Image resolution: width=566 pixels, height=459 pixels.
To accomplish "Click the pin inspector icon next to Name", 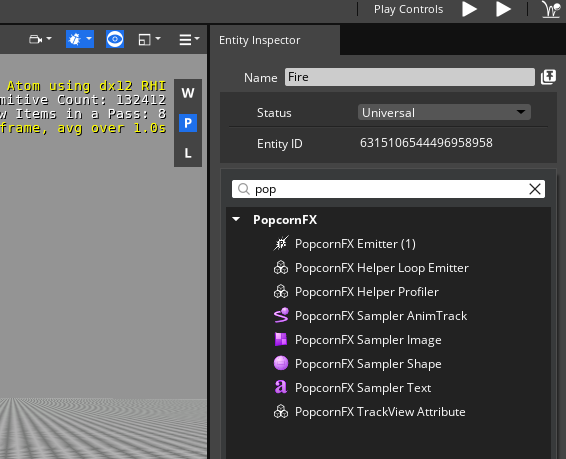I will (x=548, y=77).
